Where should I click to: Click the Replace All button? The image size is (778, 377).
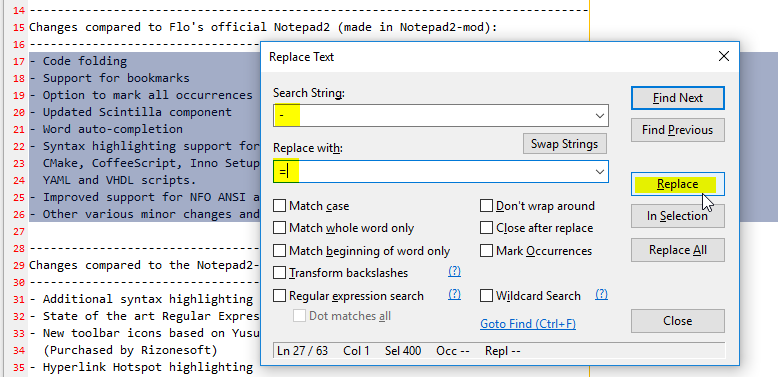click(677, 250)
